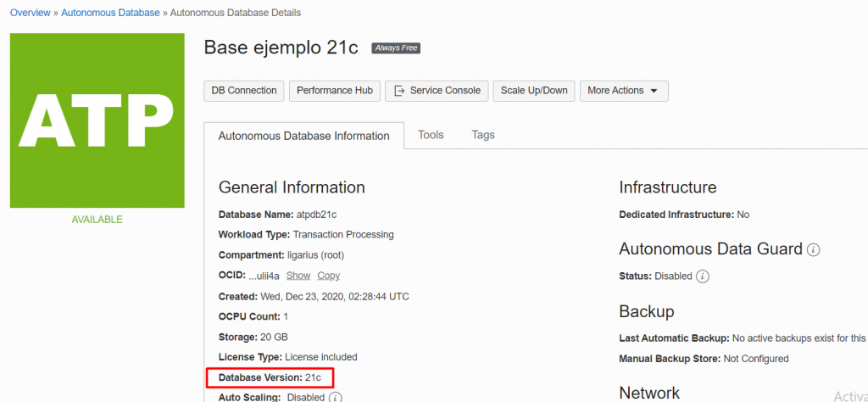Click info icon next to Auto Scaling
Viewport: 868px width, 402px height.
(336, 397)
